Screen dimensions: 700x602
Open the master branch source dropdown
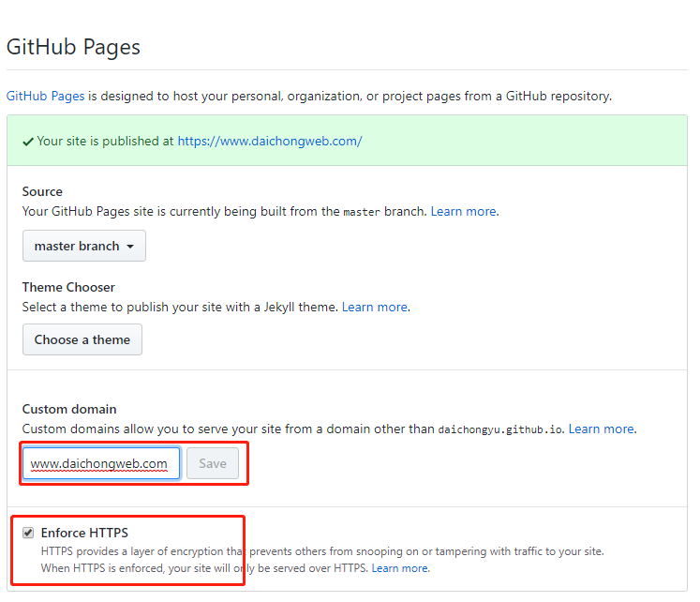tap(84, 246)
